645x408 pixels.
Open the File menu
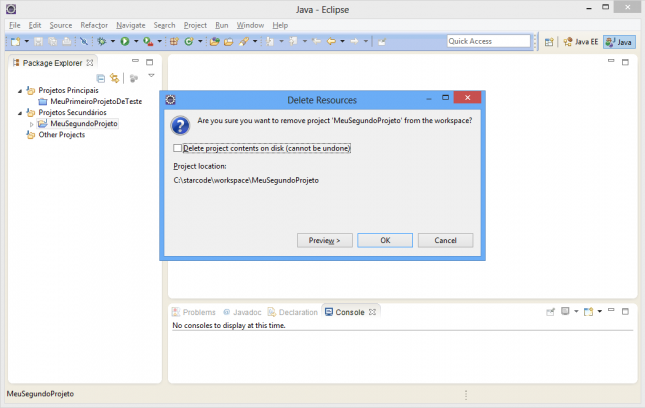[x=15, y=26]
